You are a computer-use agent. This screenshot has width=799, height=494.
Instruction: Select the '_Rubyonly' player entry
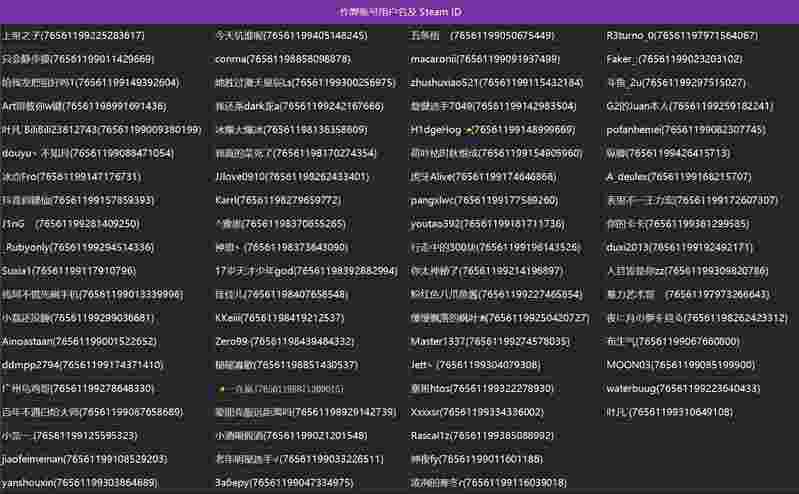pyautogui.click(x=77, y=248)
